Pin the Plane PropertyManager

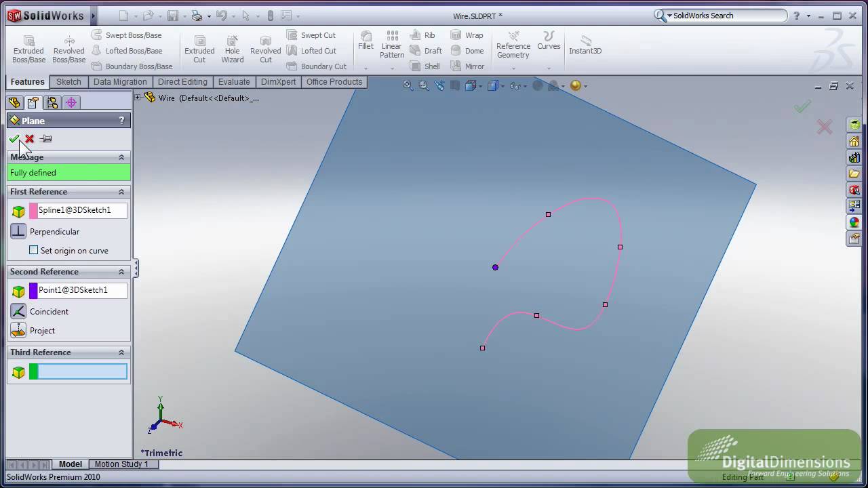[46, 139]
